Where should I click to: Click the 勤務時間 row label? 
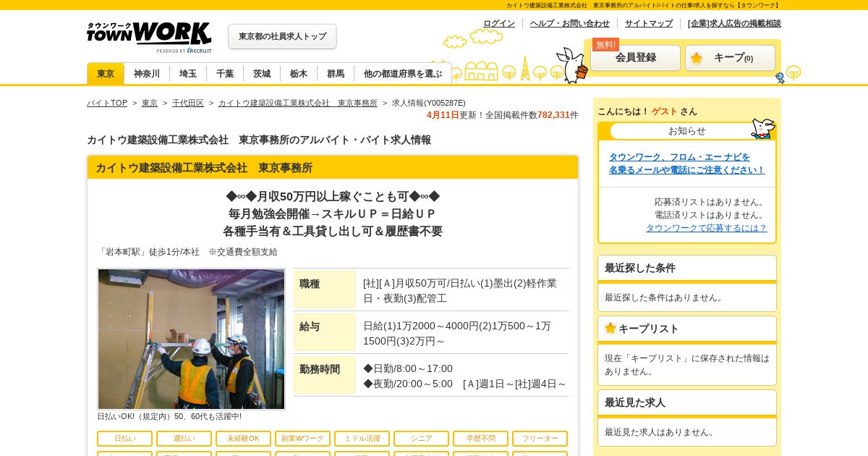pyautogui.click(x=325, y=375)
